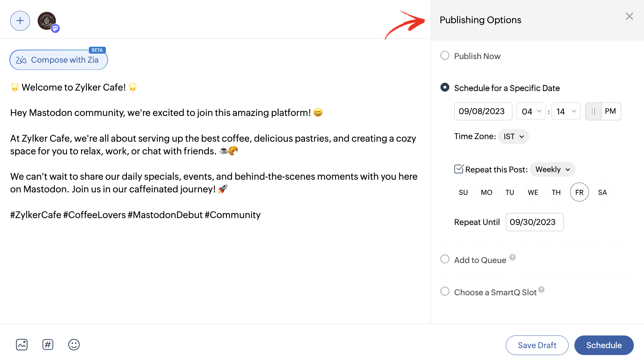
Task: Open the add image icon
Action: pyautogui.click(x=22, y=345)
